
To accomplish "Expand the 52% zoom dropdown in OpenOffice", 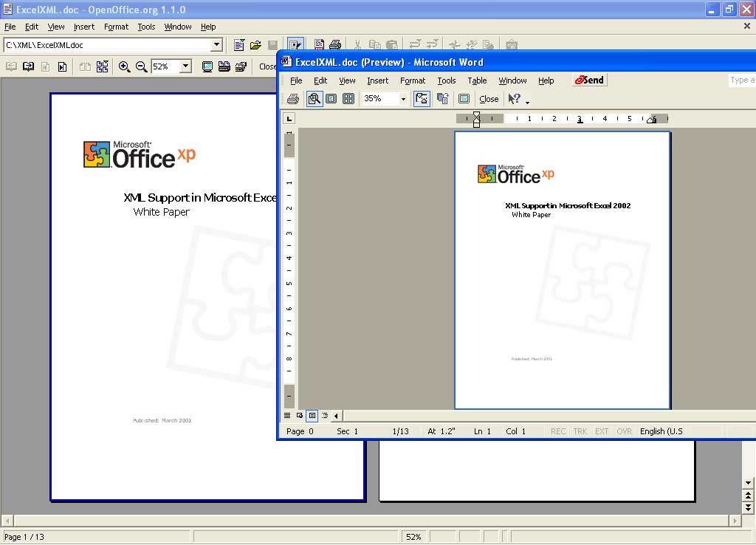I will [185, 66].
